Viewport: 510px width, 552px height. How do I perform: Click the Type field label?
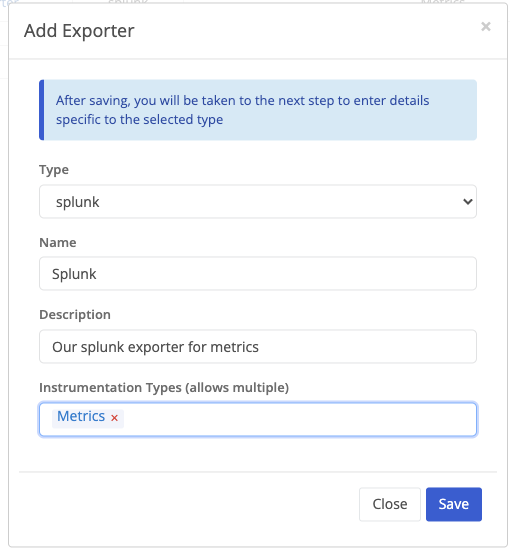54,170
